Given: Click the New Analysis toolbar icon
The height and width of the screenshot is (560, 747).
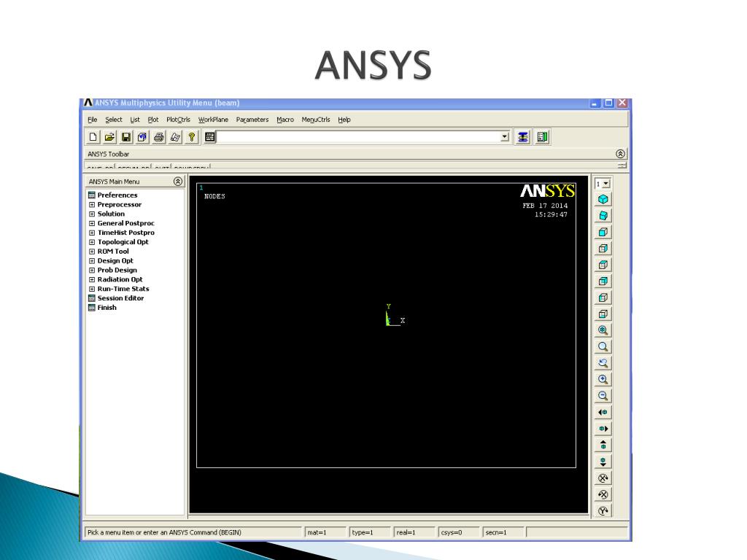Looking at the screenshot, I should pyautogui.click(x=93, y=137).
